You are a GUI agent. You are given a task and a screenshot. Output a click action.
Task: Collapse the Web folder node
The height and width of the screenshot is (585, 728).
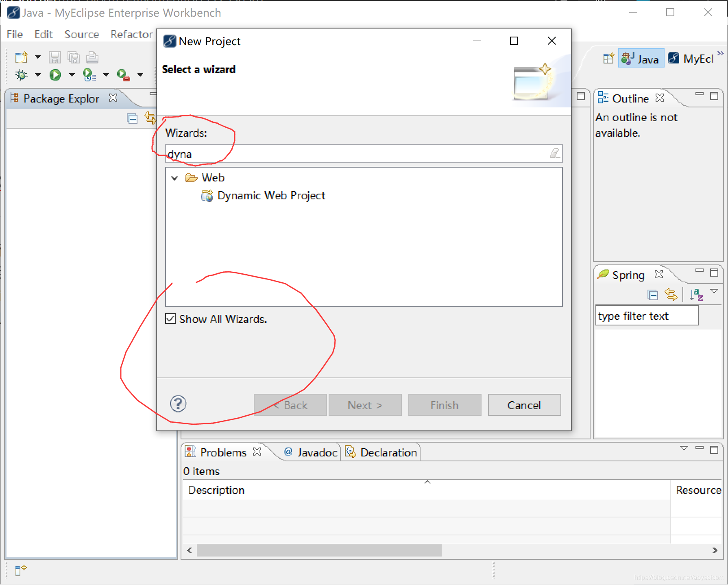click(x=175, y=178)
